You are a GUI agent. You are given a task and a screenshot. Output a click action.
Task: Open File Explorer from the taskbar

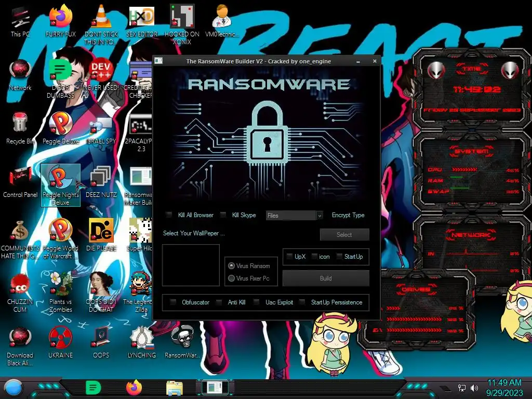(175, 388)
